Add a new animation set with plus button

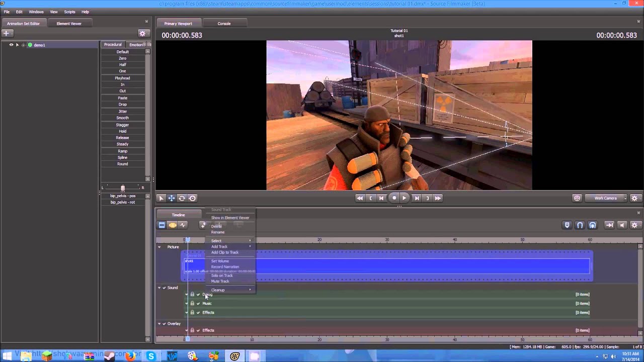[7, 33]
